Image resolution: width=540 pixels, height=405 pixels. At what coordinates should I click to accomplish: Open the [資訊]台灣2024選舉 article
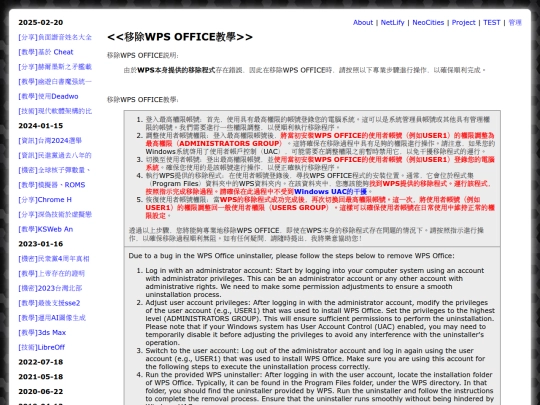(x=50, y=141)
